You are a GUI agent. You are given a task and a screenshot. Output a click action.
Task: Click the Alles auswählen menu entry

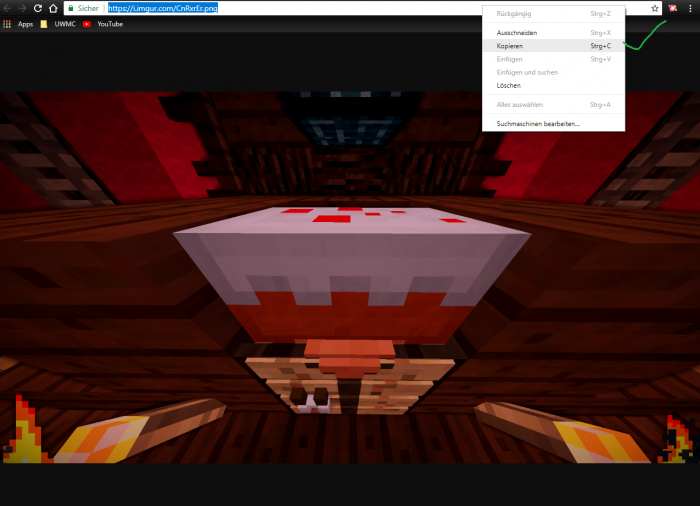(x=554, y=105)
